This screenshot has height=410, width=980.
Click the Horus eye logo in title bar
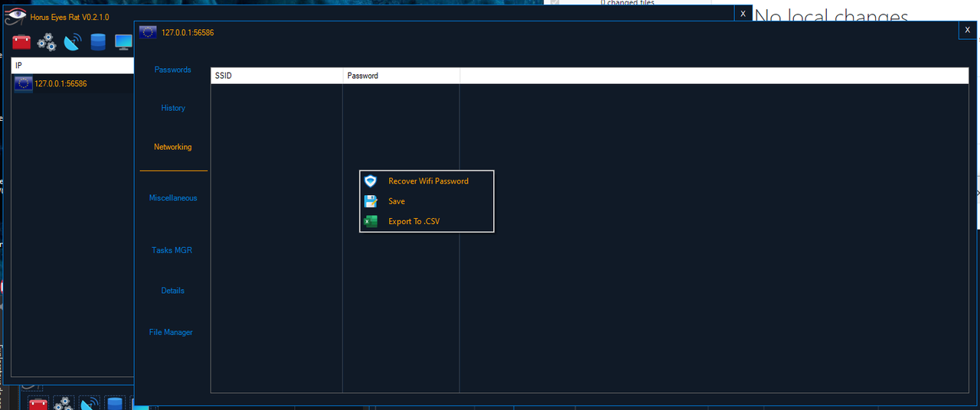(16, 17)
